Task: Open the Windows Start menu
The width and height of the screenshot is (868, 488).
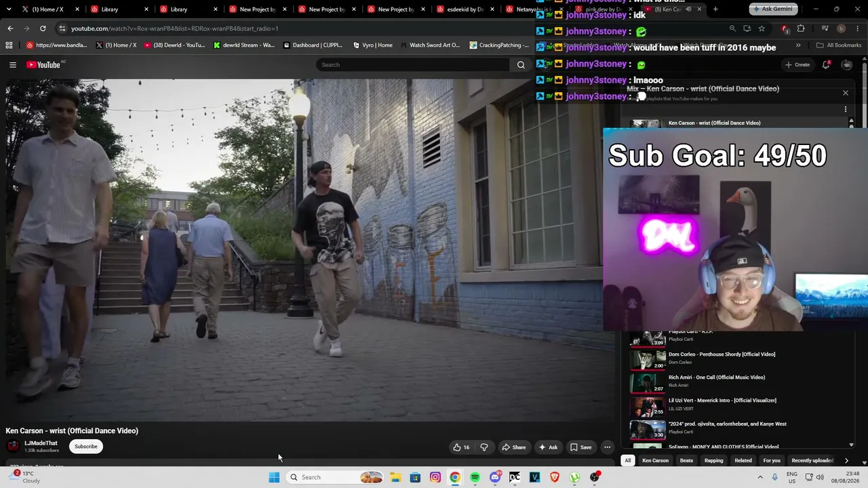Action: 274,477
